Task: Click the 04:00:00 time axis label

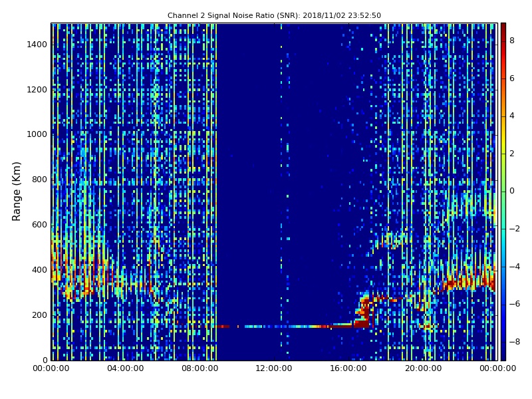Action: 126,368
